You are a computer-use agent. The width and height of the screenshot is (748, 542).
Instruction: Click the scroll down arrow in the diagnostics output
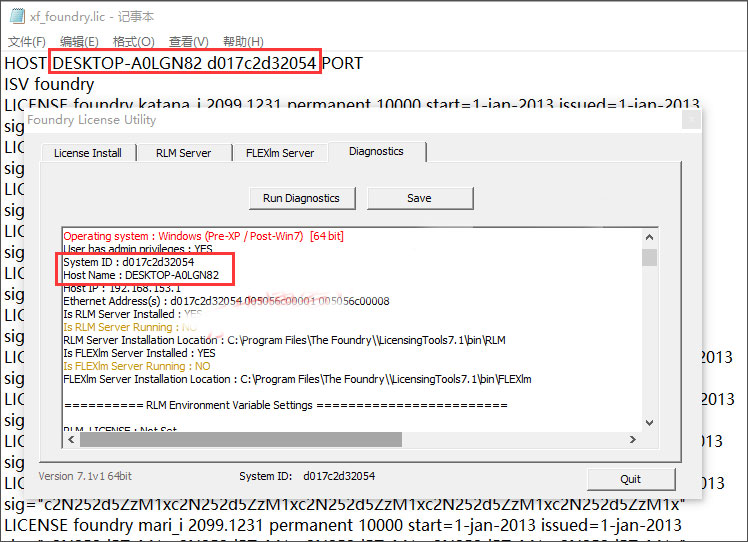click(x=649, y=423)
